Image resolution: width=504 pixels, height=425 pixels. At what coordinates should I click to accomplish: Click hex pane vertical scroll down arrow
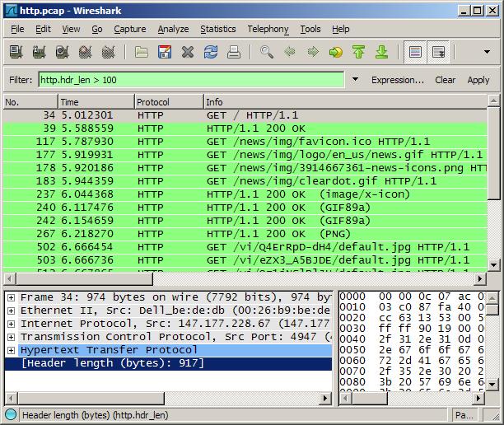pos(492,384)
